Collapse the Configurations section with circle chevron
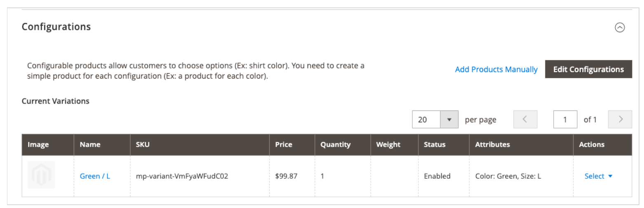644x208 pixels. [x=620, y=28]
